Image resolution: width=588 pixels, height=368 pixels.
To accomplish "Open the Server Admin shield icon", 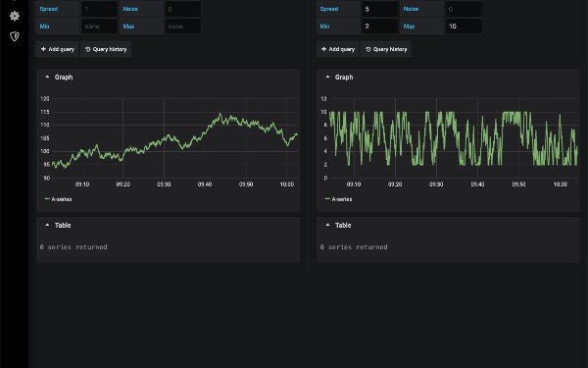I will point(15,36).
